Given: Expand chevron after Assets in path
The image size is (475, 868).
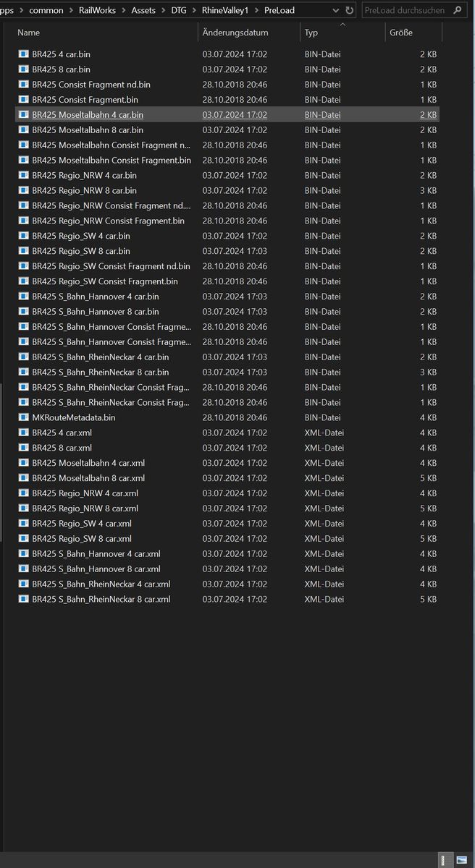Looking at the screenshot, I should 164,11.
